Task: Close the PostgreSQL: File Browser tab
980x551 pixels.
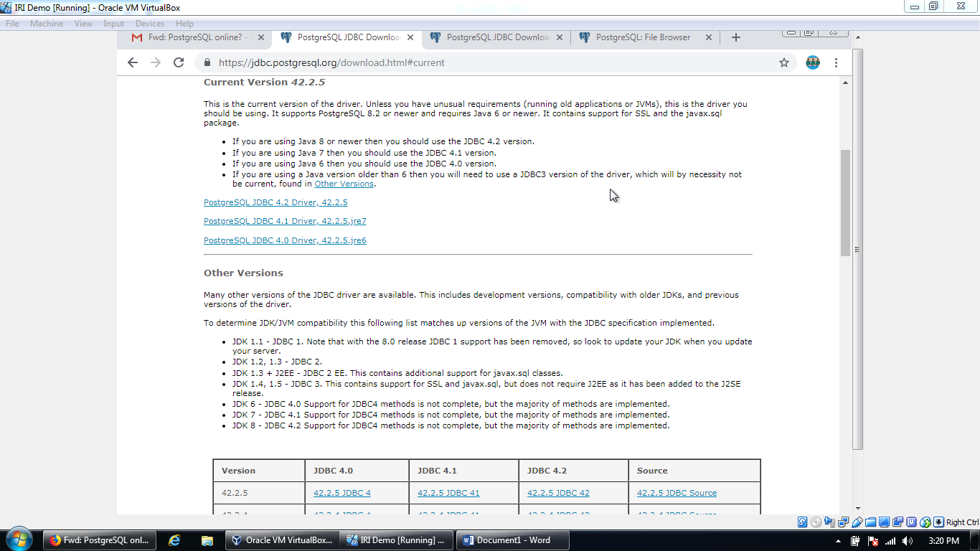Action: pos(708,37)
